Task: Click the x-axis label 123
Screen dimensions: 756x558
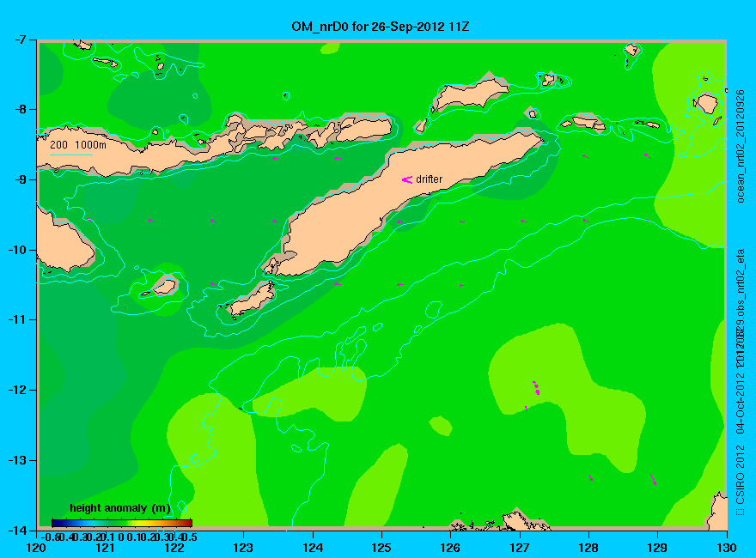Action: tap(243, 548)
